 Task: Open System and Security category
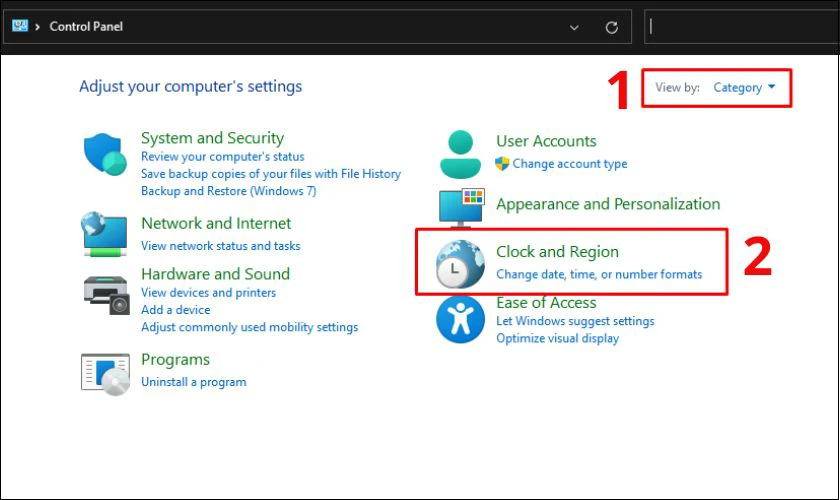pos(212,138)
